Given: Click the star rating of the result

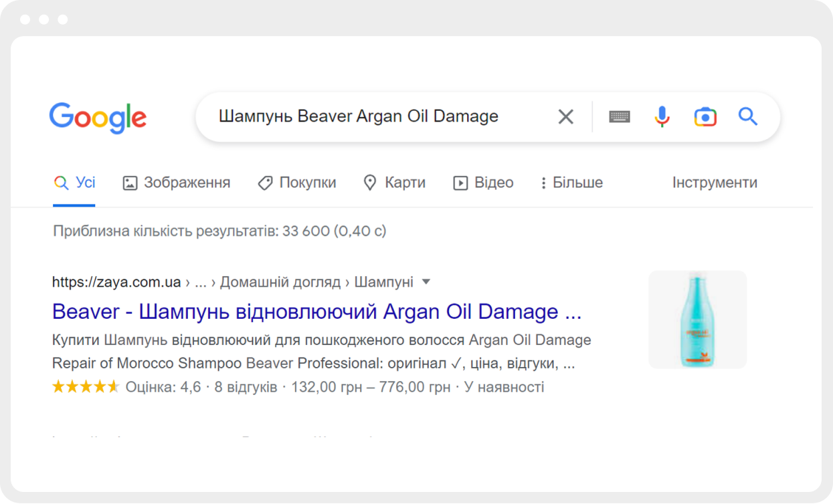Looking at the screenshot, I should (x=86, y=387).
